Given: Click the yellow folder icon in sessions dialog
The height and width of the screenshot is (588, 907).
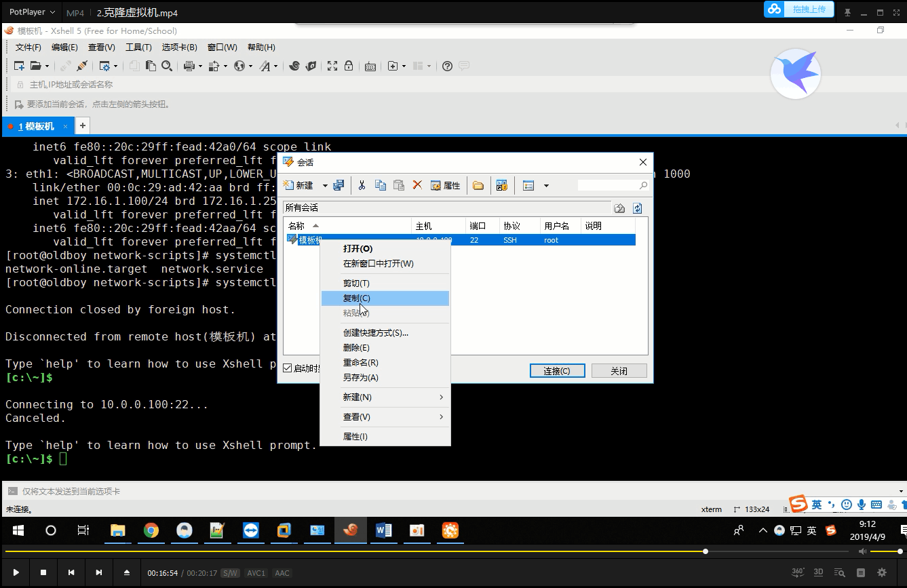Looking at the screenshot, I should pyautogui.click(x=478, y=185).
